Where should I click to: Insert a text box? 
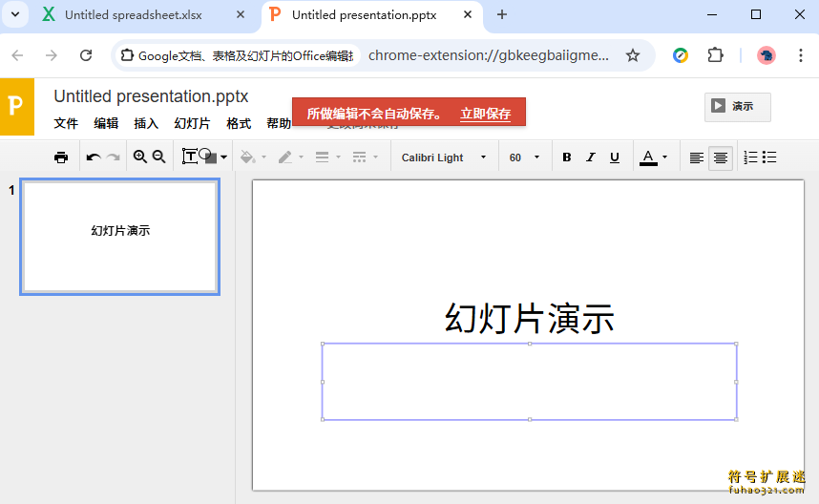click(x=189, y=157)
